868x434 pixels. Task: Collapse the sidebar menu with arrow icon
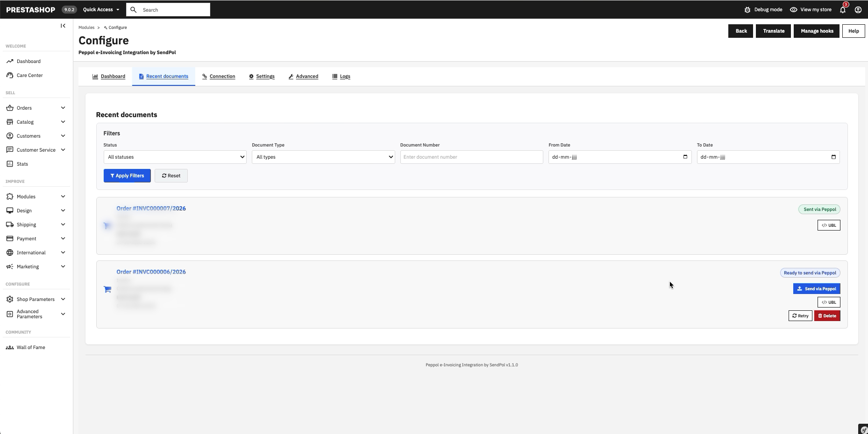click(63, 26)
